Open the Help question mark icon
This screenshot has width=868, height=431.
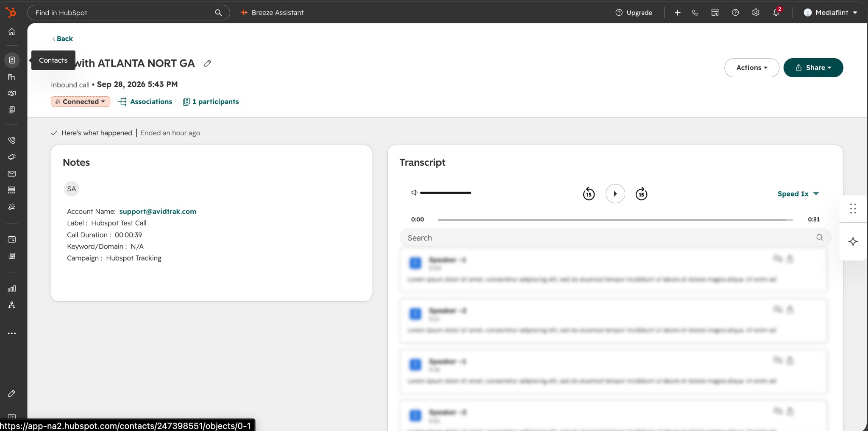735,13
